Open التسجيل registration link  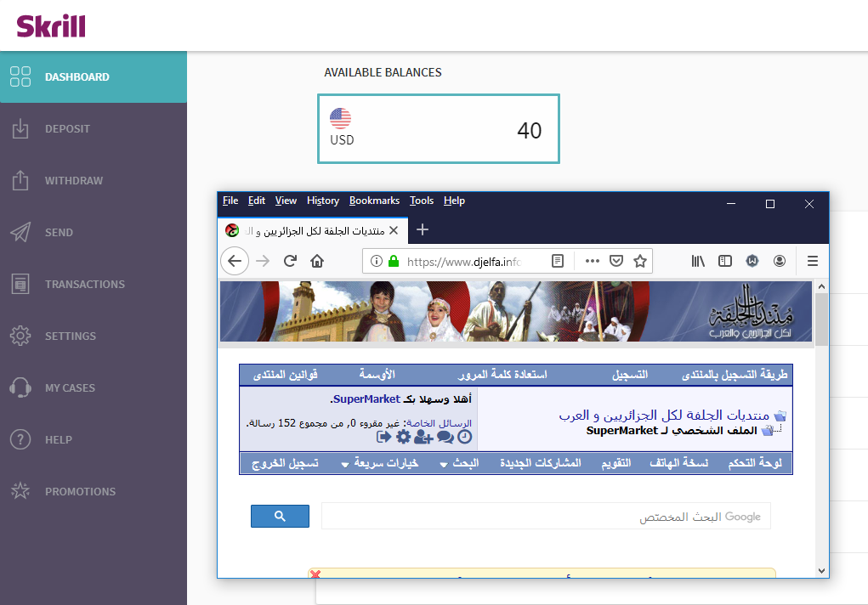630,375
